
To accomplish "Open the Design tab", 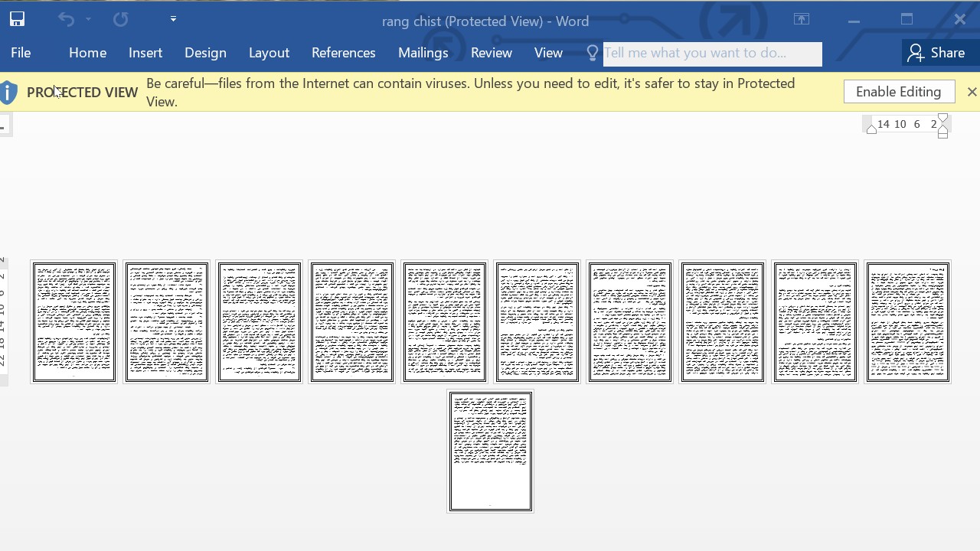I will [205, 53].
